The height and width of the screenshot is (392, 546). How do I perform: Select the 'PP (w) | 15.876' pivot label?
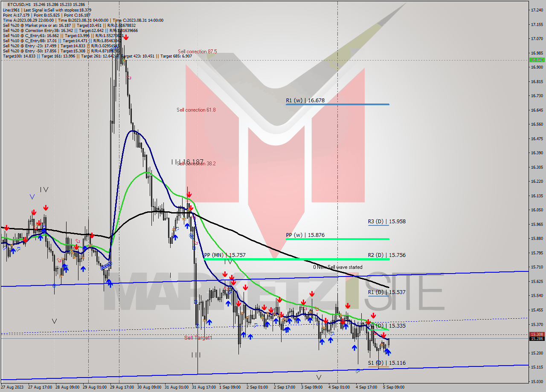point(305,235)
